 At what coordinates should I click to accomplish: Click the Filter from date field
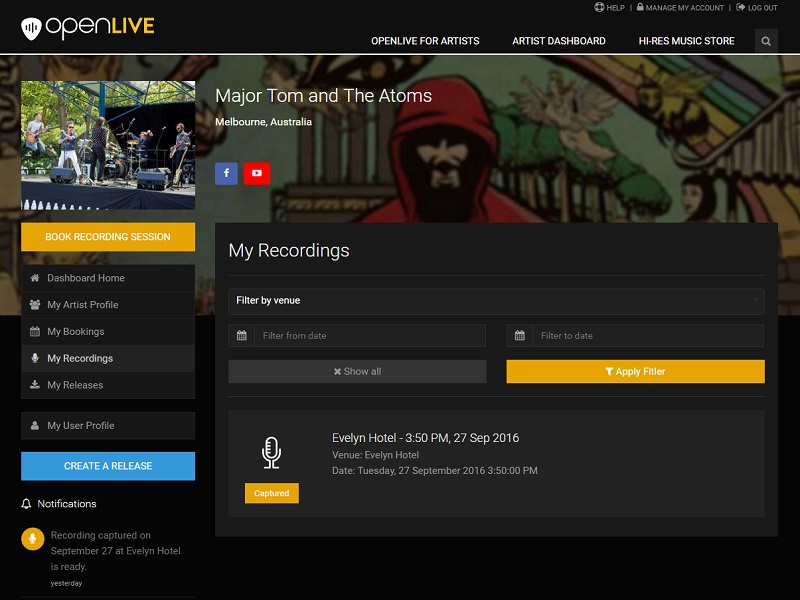point(370,336)
